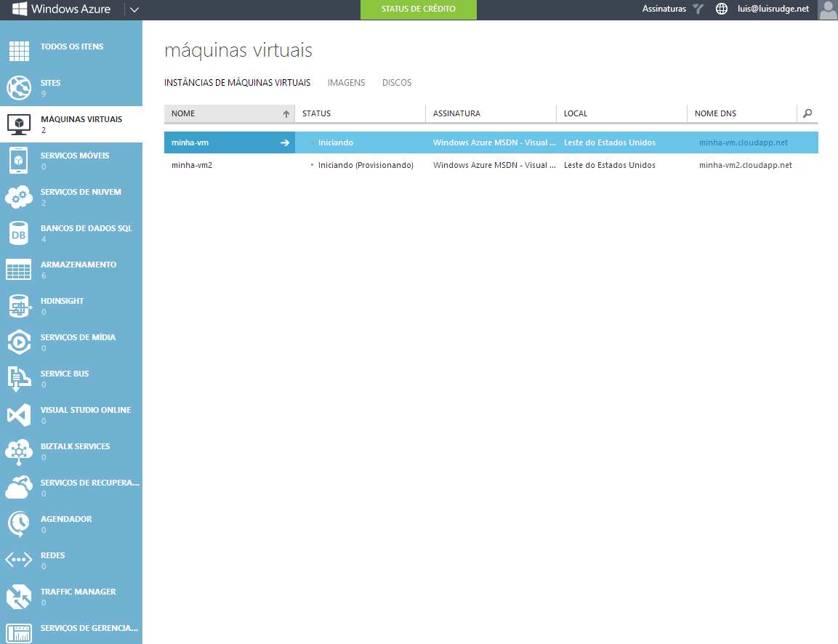Open the Visual Studio Online icon
Image resolution: width=838 pixels, height=644 pixels.
pos(19,415)
